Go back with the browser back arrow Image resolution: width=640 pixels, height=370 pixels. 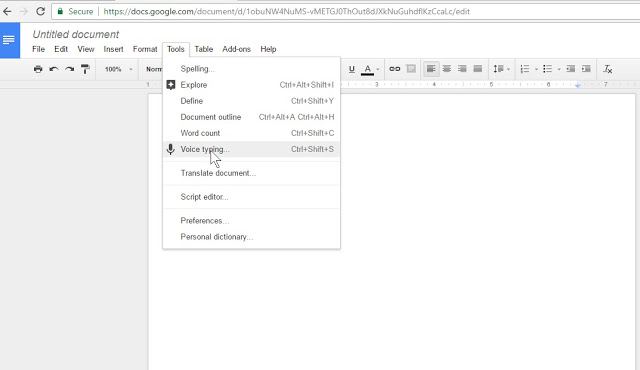tap(7, 11)
